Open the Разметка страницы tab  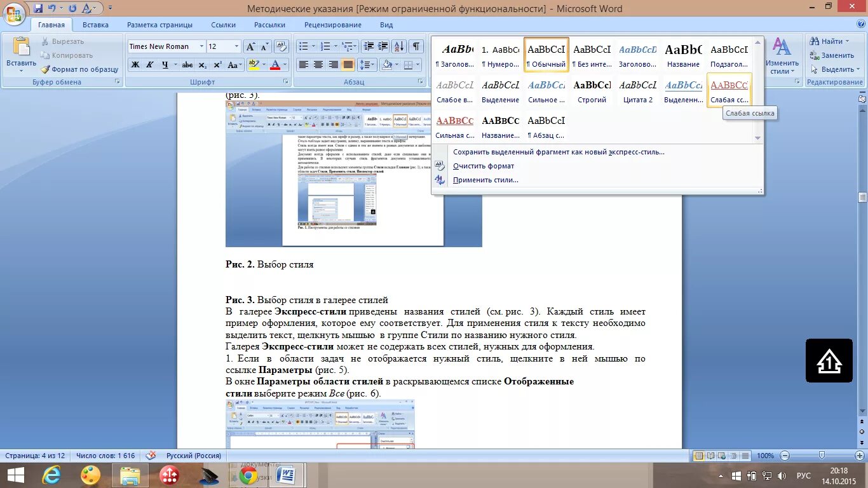click(x=159, y=25)
